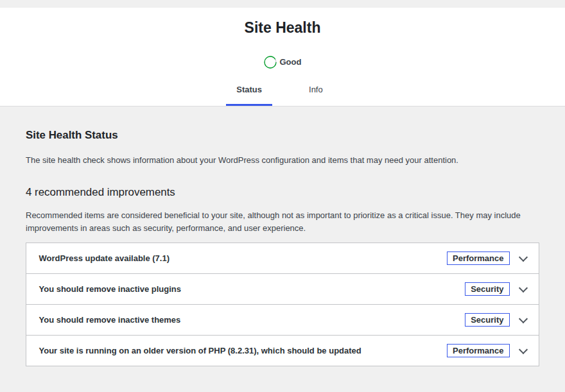Viewport: 565px width, 392px height.
Task: Click the older version of PHP title
Action: 200,351
